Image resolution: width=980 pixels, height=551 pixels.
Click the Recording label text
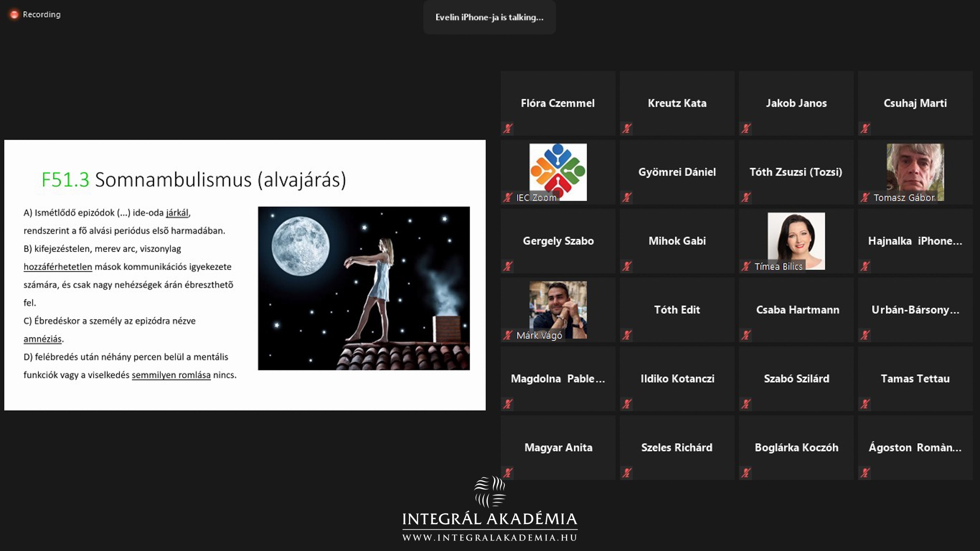point(41,14)
